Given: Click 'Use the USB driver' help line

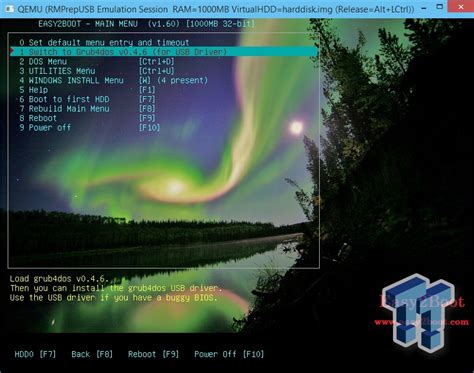Looking at the screenshot, I should (113, 297).
